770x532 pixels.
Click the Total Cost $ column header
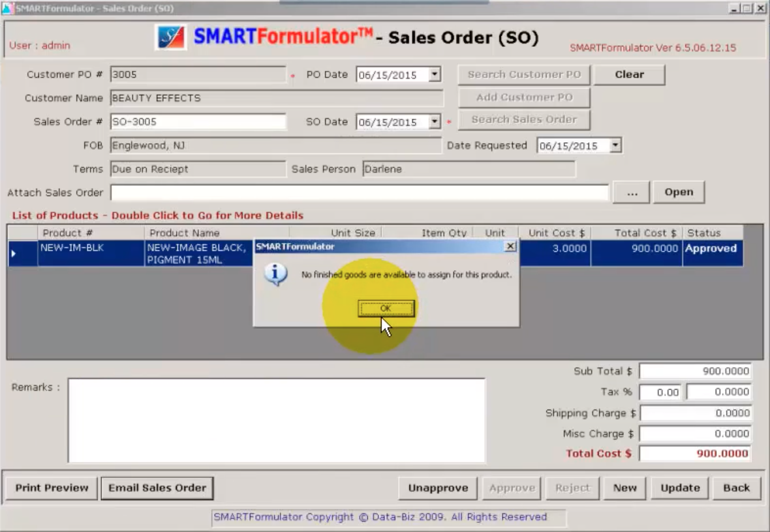(x=636, y=233)
